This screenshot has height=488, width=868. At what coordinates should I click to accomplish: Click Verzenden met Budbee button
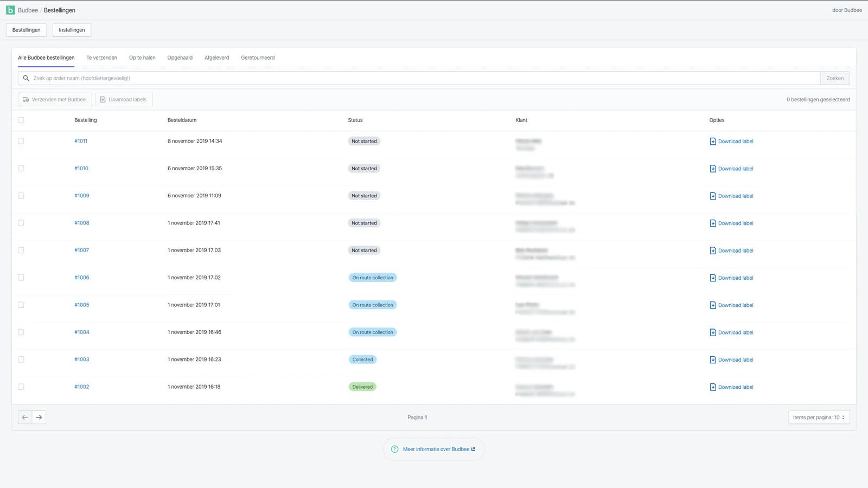pos(55,100)
